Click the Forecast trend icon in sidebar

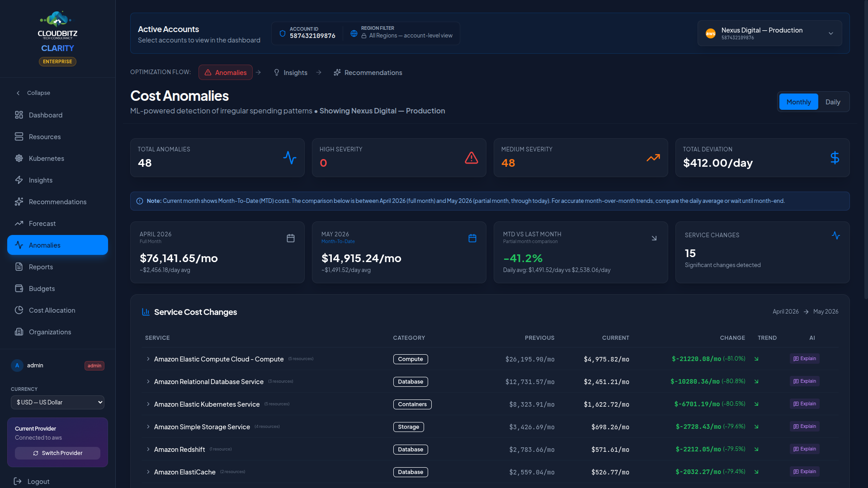[x=19, y=224]
